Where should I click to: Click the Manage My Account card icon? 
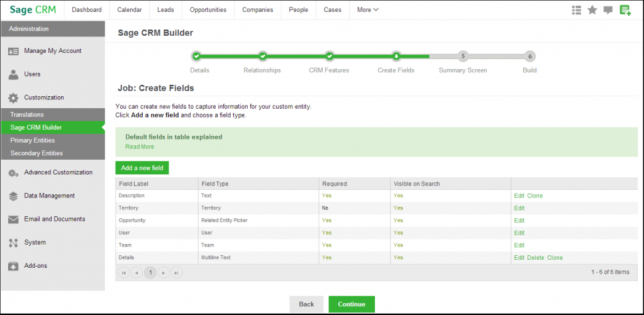click(14, 52)
